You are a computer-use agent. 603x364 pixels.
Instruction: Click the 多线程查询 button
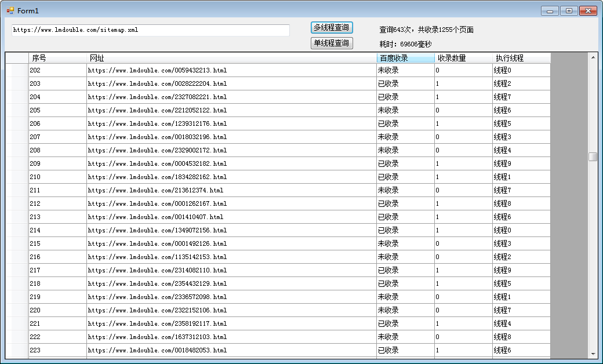tap(332, 28)
